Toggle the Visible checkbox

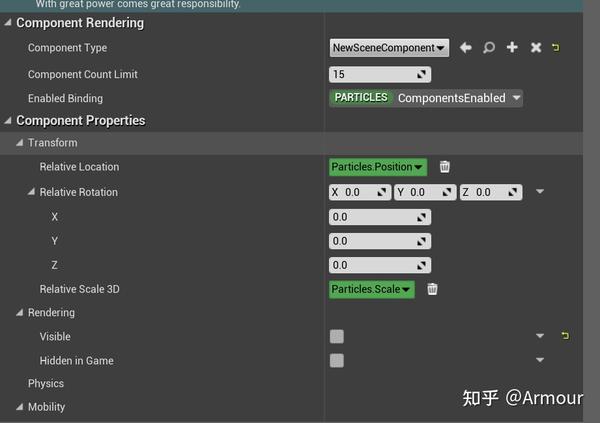(337, 336)
